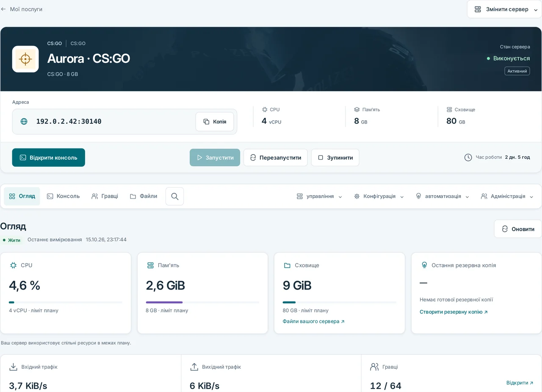Image resolution: width=542 pixels, height=392 pixels.
Task: Open players list via Відкрити link
Action: point(520,383)
